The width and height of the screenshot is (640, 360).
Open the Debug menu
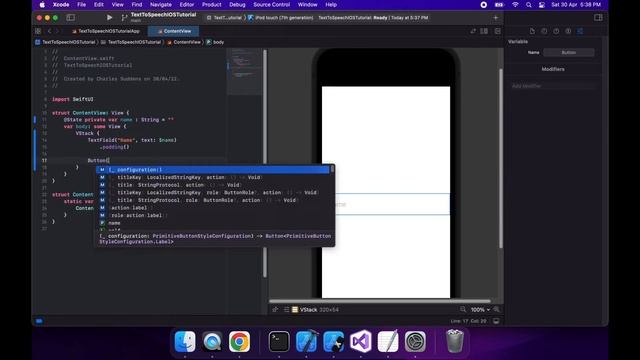(237, 4)
